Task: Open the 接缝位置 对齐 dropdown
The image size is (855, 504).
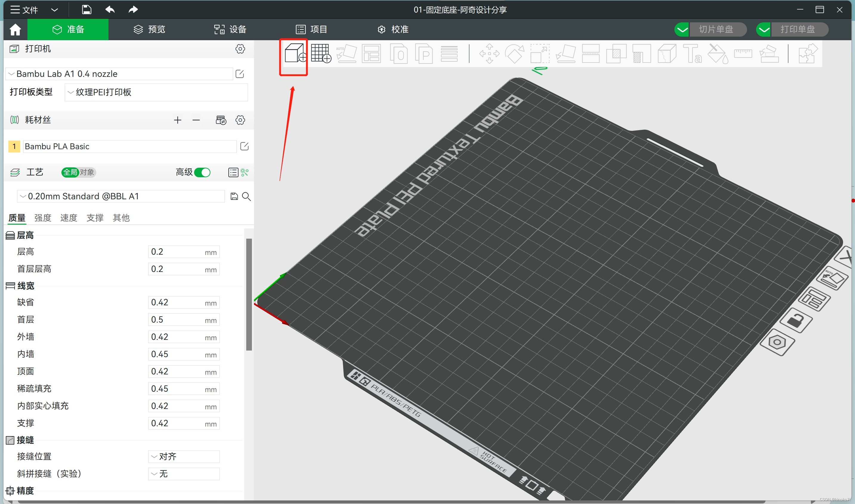Action: [x=184, y=456]
